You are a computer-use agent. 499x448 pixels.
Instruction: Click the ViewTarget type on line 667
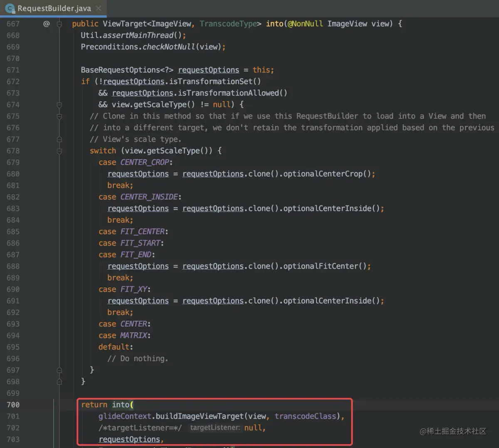[x=125, y=24]
